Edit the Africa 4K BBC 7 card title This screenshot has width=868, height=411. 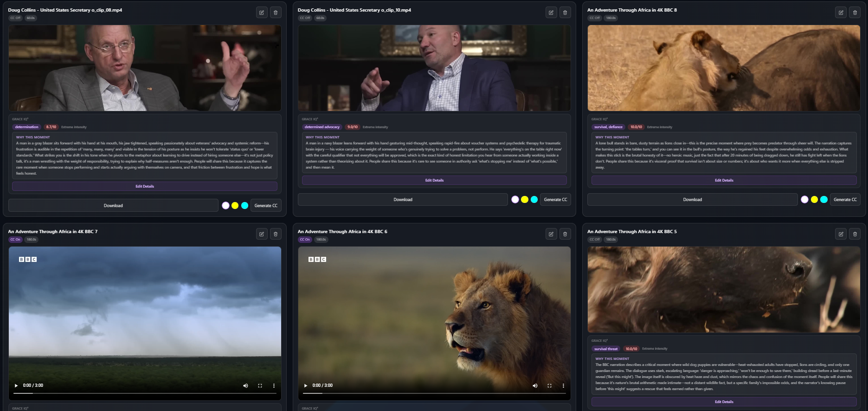(x=262, y=234)
